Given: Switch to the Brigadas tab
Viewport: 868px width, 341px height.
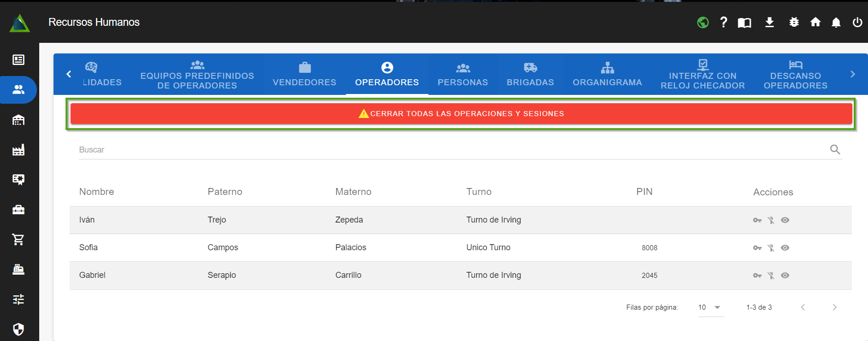Looking at the screenshot, I should 530,75.
